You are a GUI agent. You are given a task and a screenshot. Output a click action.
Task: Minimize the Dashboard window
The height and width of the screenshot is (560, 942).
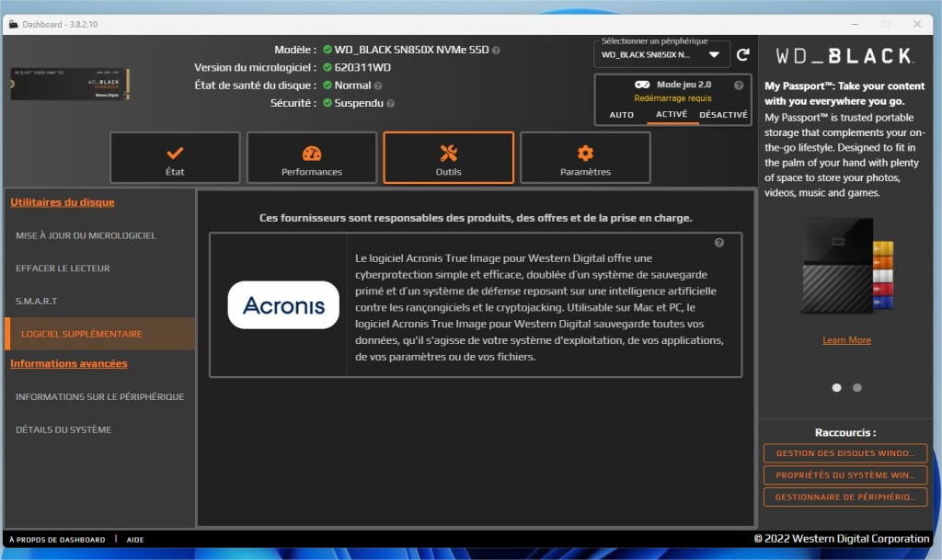855,24
